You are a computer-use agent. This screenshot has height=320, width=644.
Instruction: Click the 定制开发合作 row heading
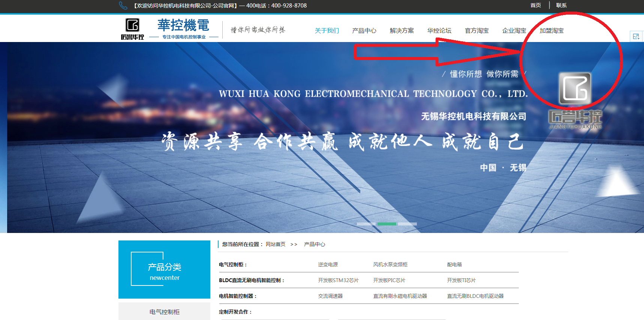coord(235,312)
